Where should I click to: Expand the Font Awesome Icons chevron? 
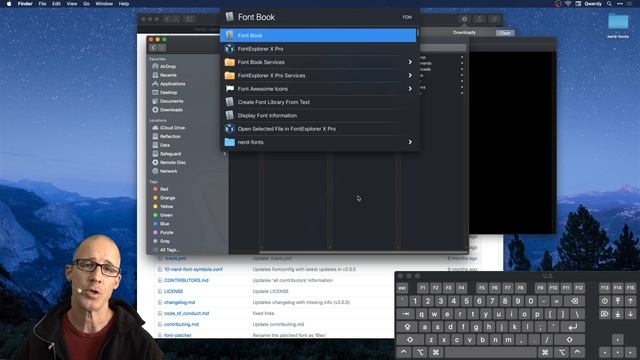pyautogui.click(x=410, y=89)
